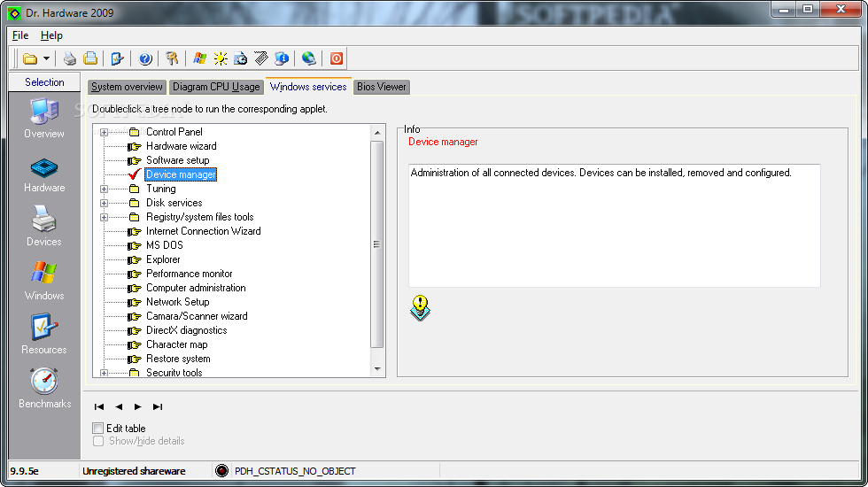Click the keys toolbar icon
Viewport: 868px width, 487px height.
tap(172, 58)
